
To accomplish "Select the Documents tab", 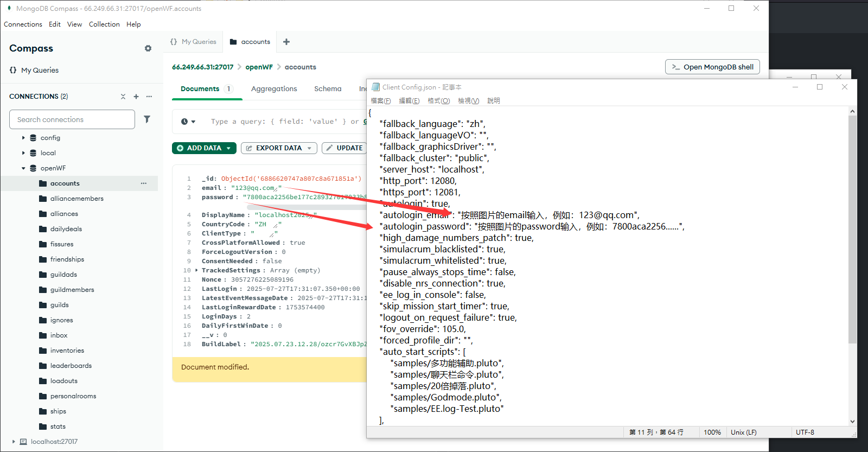I will pos(207,89).
